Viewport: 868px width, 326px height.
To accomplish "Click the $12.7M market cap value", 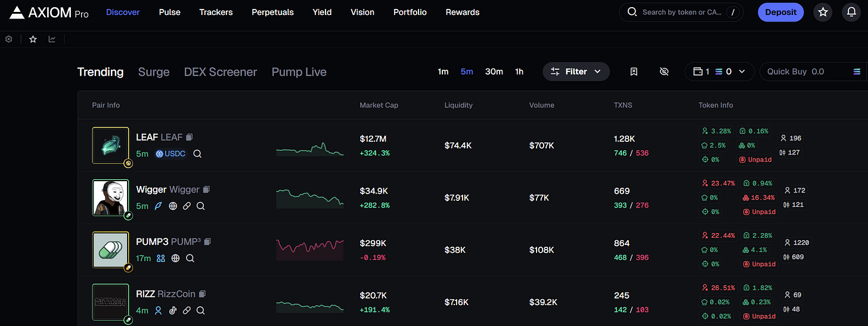I will (x=373, y=139).
